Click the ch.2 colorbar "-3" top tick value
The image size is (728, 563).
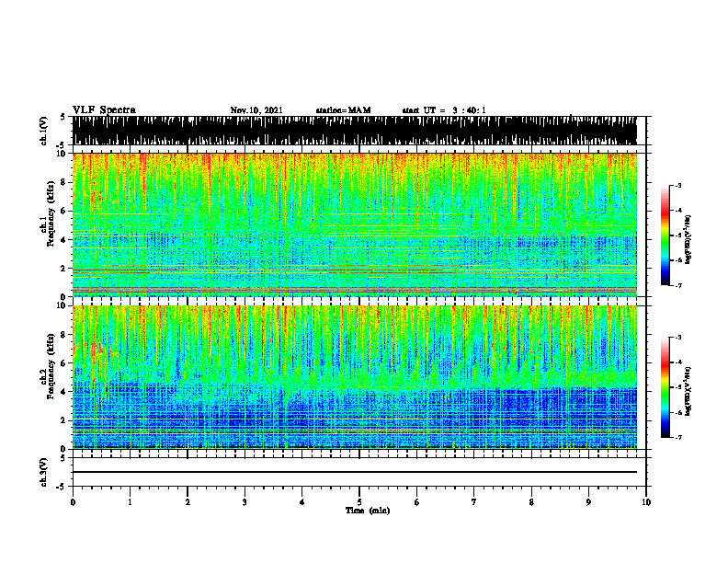point(677,338)
